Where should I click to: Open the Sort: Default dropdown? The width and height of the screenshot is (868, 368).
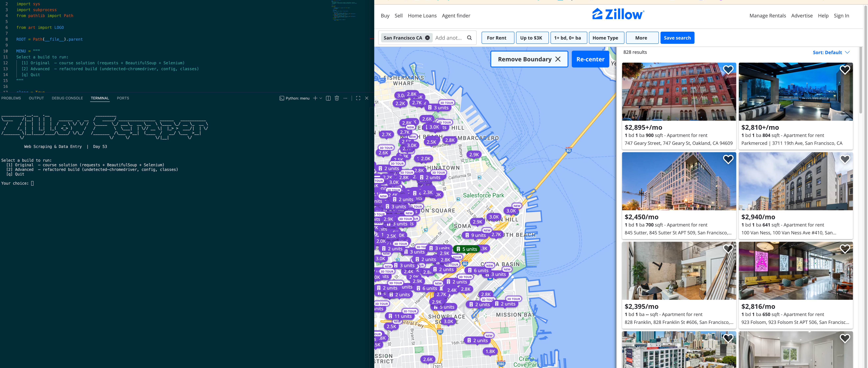point(831,52)
